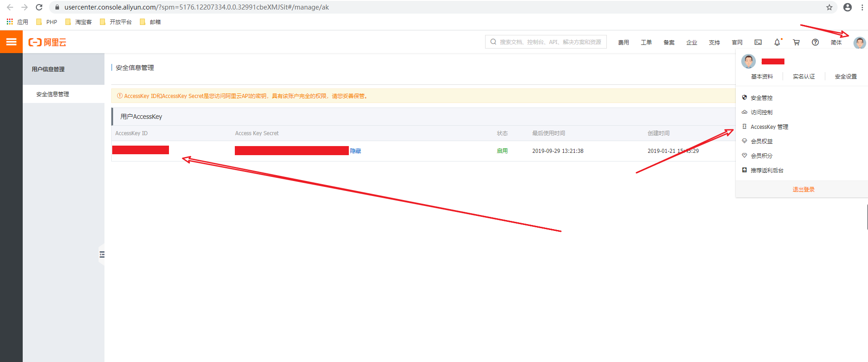Select 推荐返利后台 from the account menu

click(x=767, y=170)
